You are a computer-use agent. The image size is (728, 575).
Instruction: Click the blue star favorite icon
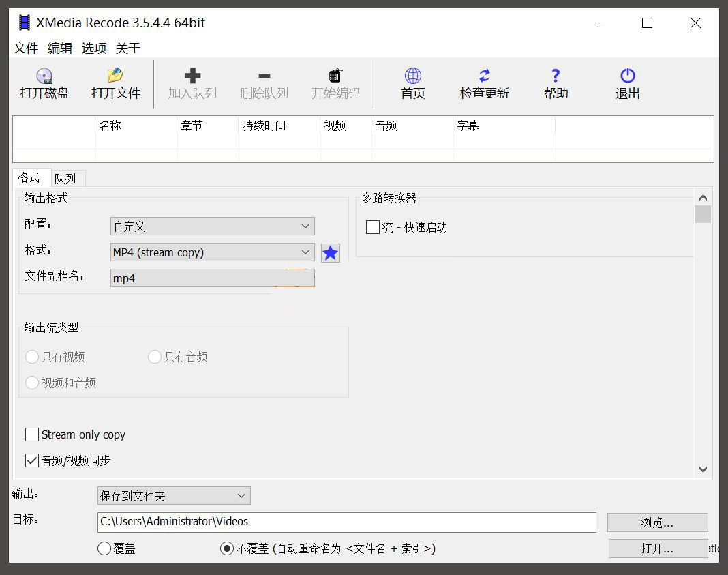(x=330, y=252)
